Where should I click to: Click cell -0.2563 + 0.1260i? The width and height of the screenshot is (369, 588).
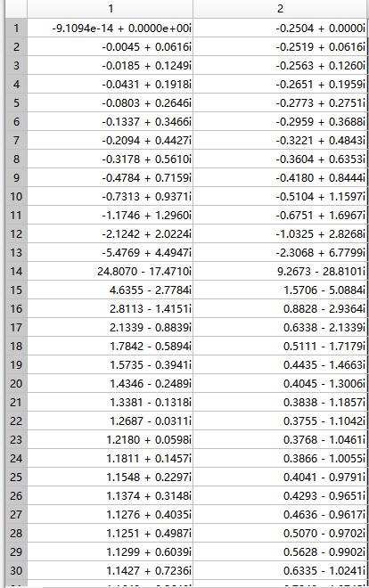tap(280, 65)
